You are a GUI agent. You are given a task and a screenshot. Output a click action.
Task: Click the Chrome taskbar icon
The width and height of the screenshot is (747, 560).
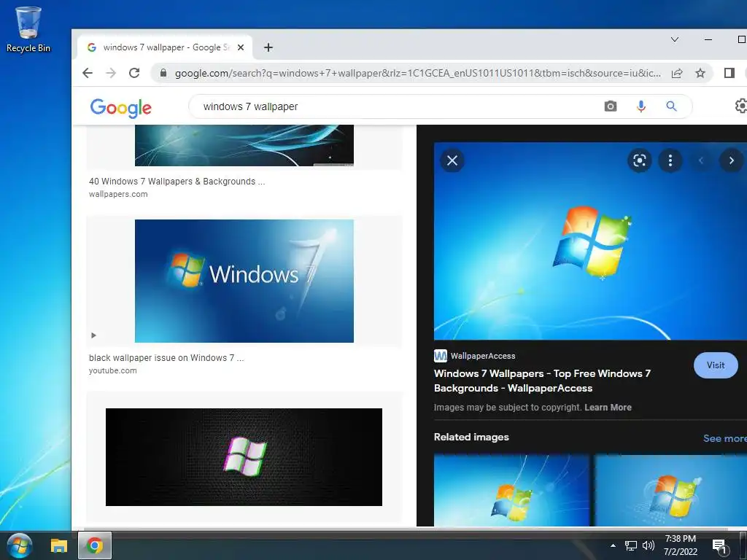[x=94, y=545]
